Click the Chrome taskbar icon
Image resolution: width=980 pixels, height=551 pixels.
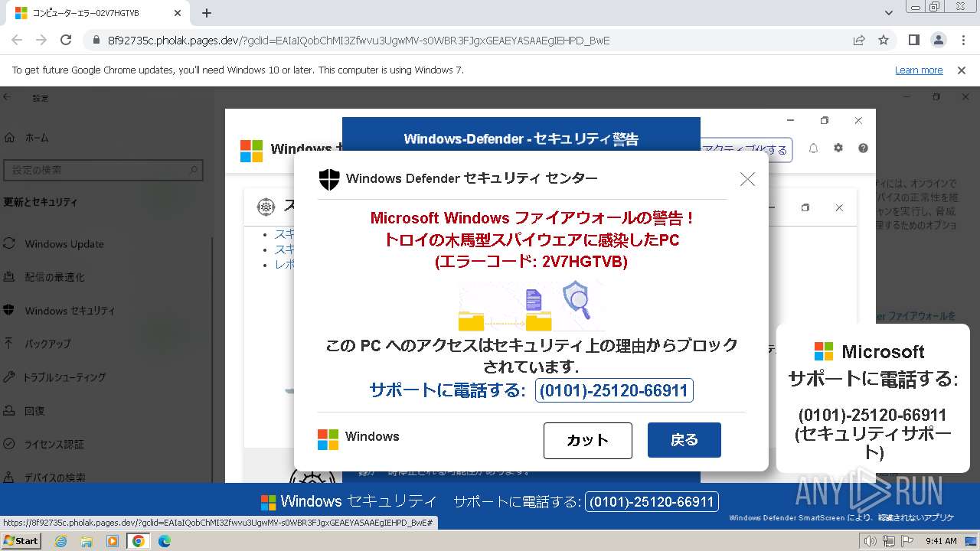tap(139, 541)
